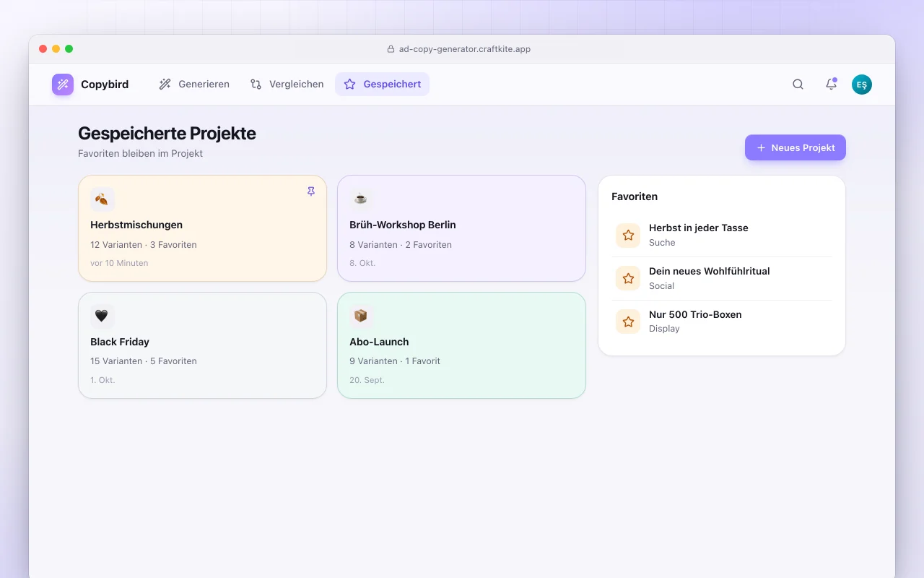Open favorite Herbst in jeder Tasse
This screenshot has width=924, height=578.
(x=722, y=235)
